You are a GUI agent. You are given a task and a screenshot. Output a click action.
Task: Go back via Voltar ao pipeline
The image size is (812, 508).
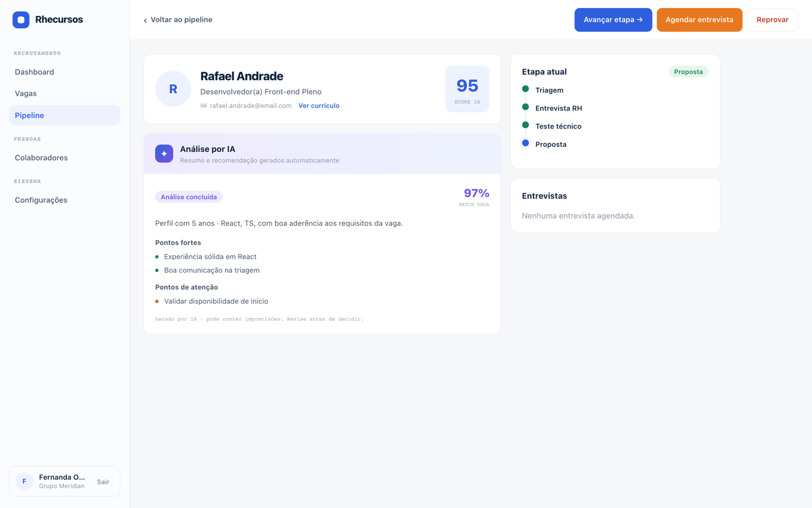(x=178, y=20)
